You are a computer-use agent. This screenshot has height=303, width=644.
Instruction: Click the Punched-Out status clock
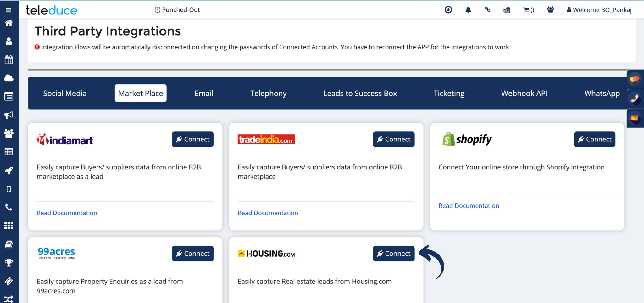(x=177, y=10)
